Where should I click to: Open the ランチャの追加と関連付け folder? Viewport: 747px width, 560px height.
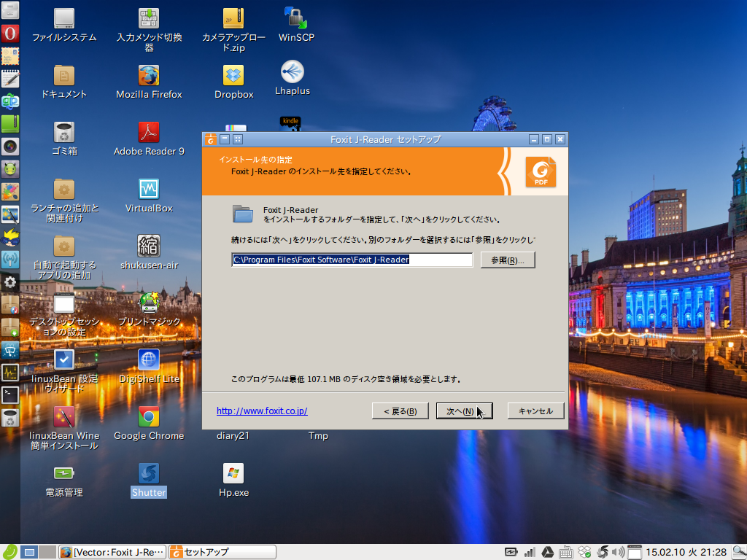point(64,189)
